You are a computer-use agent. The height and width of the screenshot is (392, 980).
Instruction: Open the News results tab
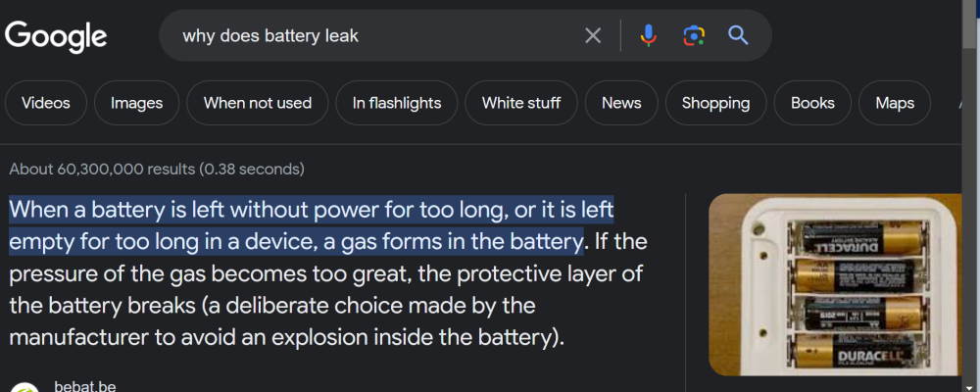tap(621, 103)
